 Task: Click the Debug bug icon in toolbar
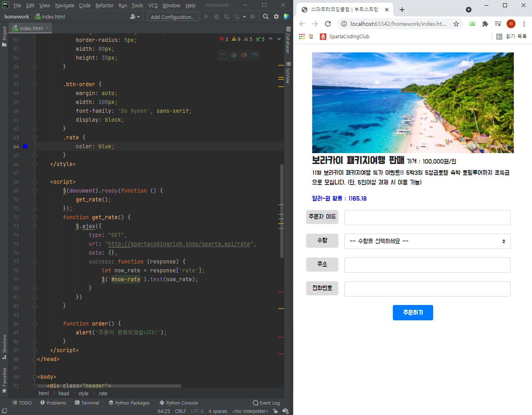tap(217, 17)
